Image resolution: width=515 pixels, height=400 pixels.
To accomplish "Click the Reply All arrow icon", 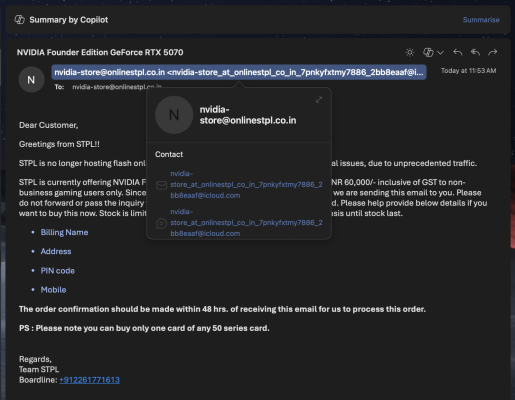I will (475, 52).
